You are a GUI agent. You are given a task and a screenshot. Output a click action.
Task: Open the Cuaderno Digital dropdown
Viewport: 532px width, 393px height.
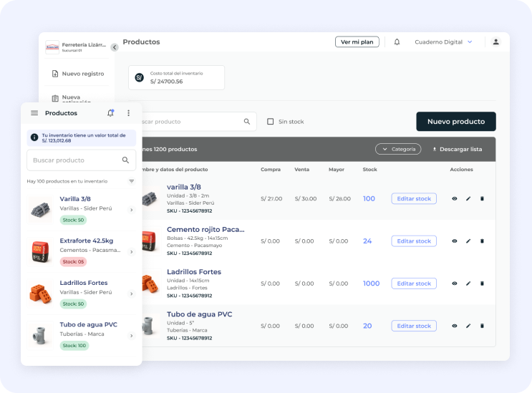coord(443,42)
